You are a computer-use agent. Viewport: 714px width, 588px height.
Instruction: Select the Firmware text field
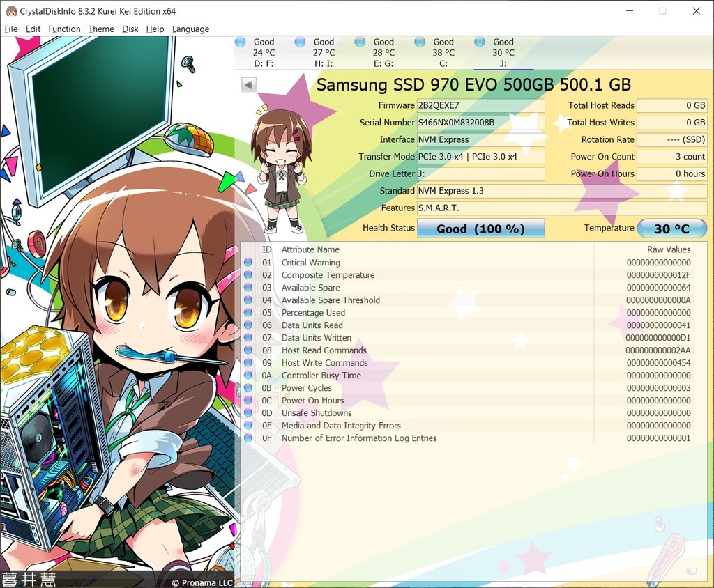[x=481, y=105]
